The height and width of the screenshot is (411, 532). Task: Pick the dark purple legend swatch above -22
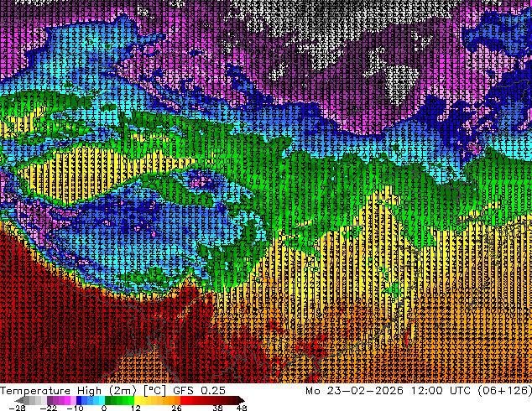(50, 400)
